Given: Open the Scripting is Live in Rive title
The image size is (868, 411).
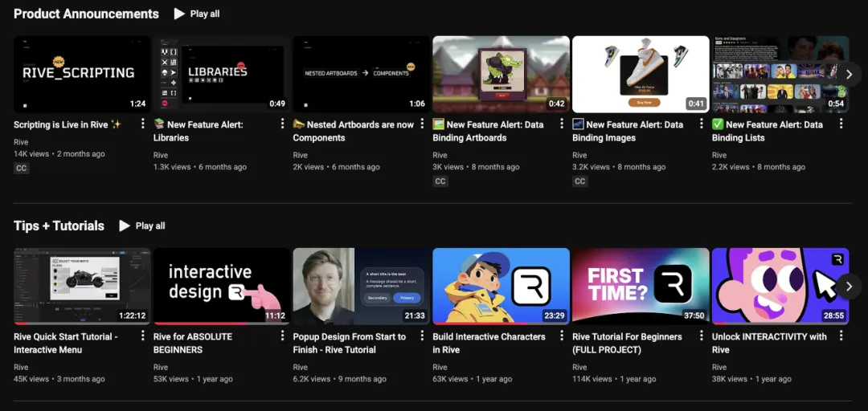Looking at the screenshot, I should (x=67, y=125).
